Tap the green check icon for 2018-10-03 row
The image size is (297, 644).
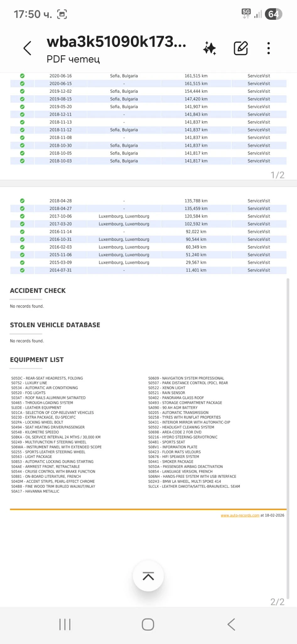(22, 161)
